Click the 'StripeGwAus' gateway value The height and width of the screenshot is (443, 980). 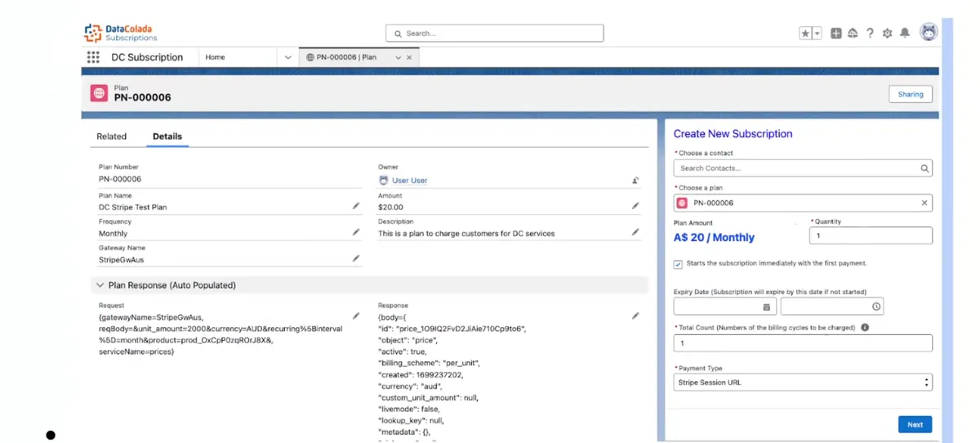tap(121, 260)
